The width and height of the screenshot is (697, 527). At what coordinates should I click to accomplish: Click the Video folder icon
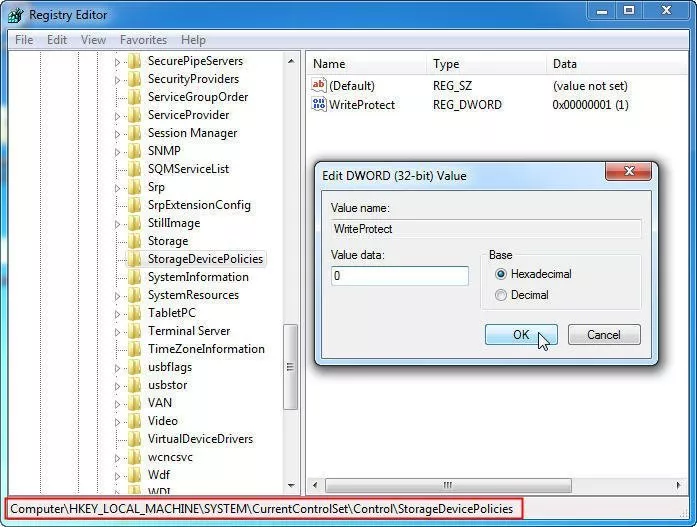(134, 421)
